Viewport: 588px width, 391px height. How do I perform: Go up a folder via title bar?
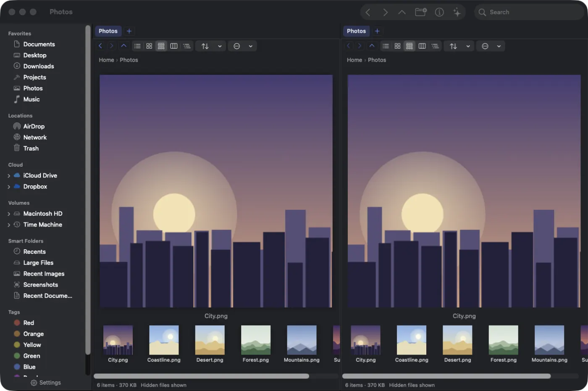coord(402,12)
